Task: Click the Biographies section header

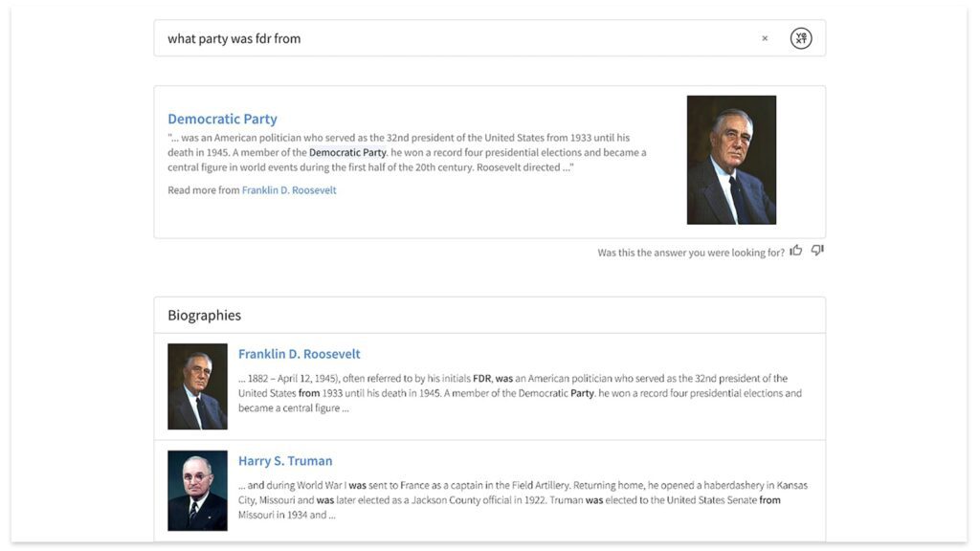Action: click(204, 315)
